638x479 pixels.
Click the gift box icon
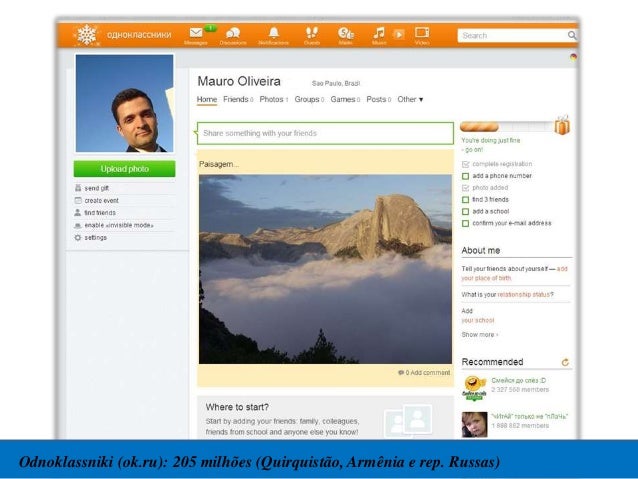point(562,125)
